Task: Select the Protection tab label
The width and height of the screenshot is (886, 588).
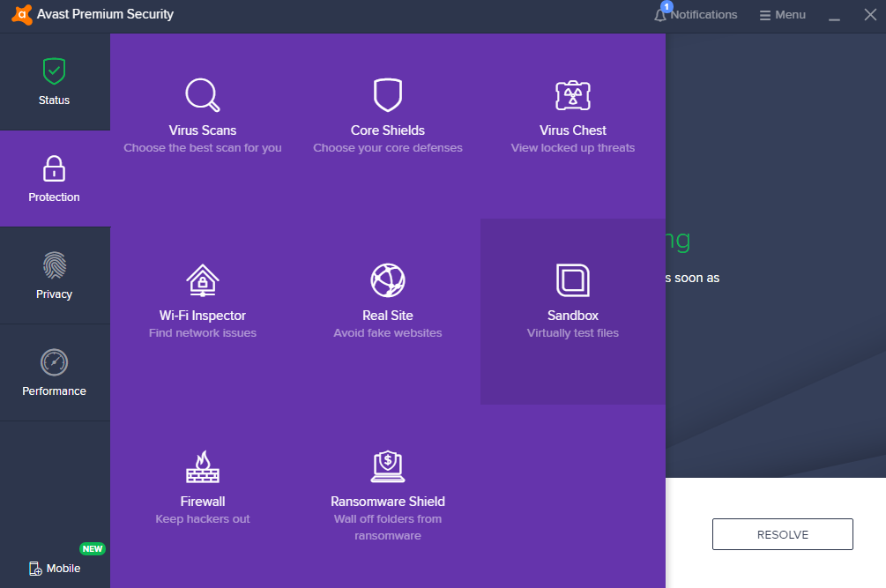Action: (x=55, y=197)
